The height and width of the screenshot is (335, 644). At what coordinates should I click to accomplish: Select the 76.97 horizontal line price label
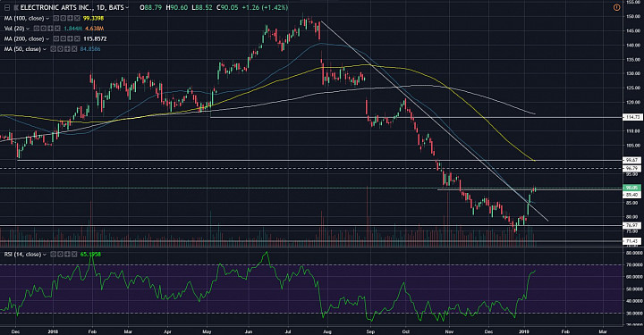coord(632,225)
